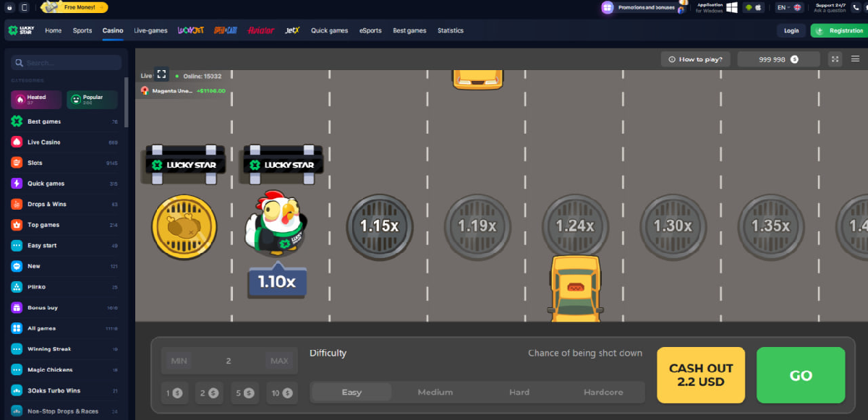This screenshot has width=868, height=420.
Task: Open the search field in the sidebar
Action: tap(65, 63)
